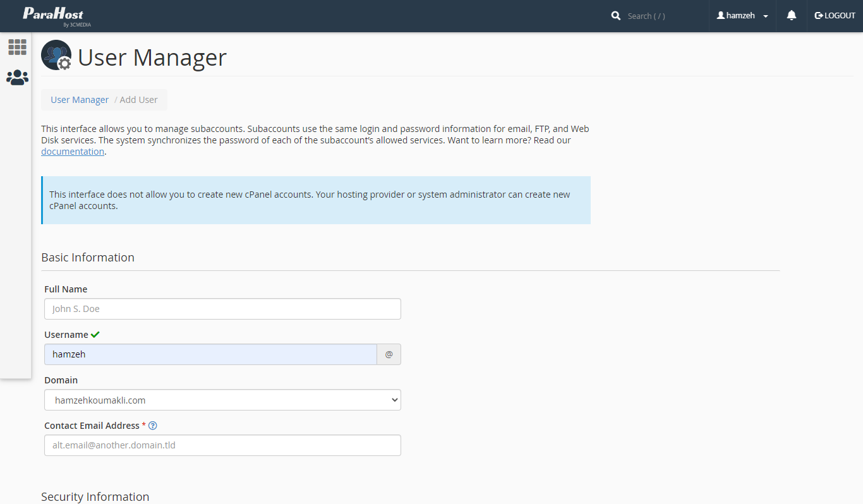The height and width of the screenshot is (504, 863).
Task: Click the User Manager people icon in sidebar
Action: (x=17, y=78)
